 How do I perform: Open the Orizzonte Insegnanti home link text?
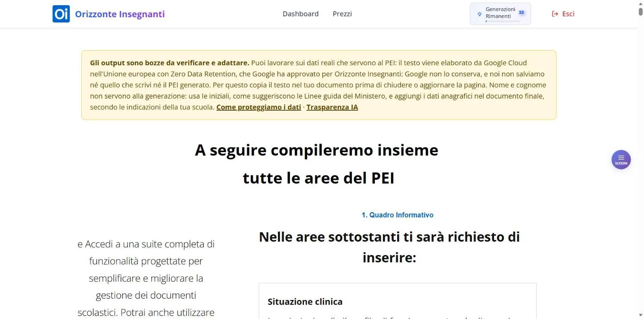pyautogui.click(x=120, y=14)
